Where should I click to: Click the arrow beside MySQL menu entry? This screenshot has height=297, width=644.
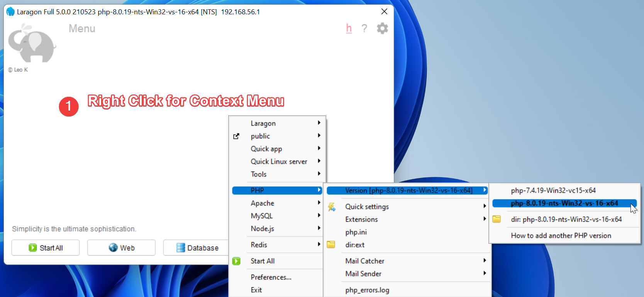pyautogui.click(x=319, y=215)
